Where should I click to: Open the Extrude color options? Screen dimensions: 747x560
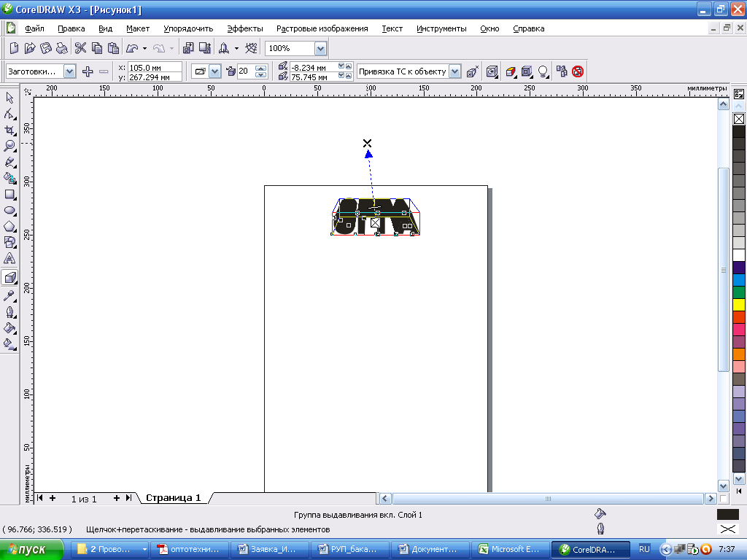511,71
